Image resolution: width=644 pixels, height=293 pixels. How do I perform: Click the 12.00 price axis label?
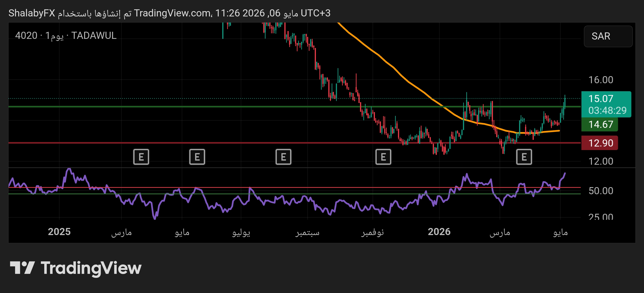(x=601, y=161)
